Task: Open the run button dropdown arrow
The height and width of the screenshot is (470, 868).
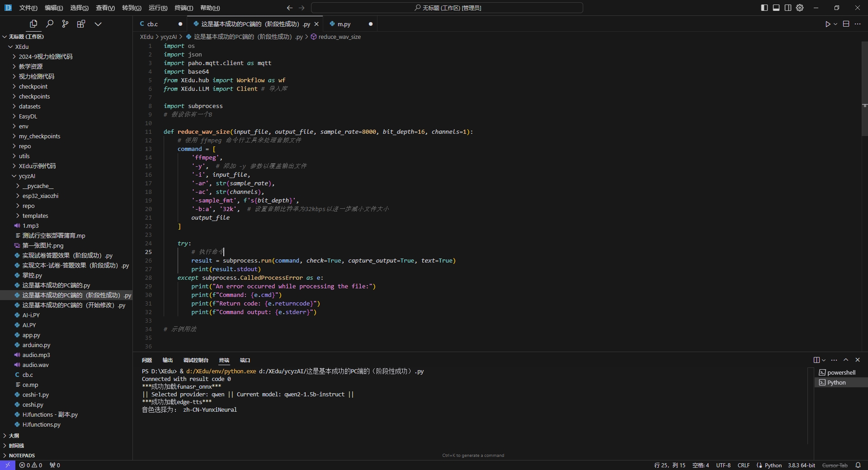Action: [x=835, y=24]
